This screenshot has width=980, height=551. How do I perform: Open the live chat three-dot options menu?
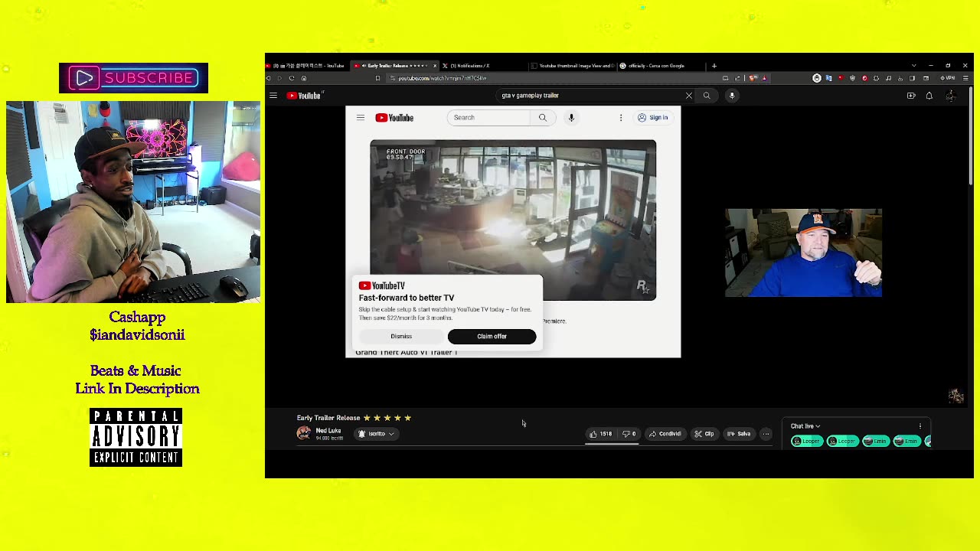(x=920, y=426)
